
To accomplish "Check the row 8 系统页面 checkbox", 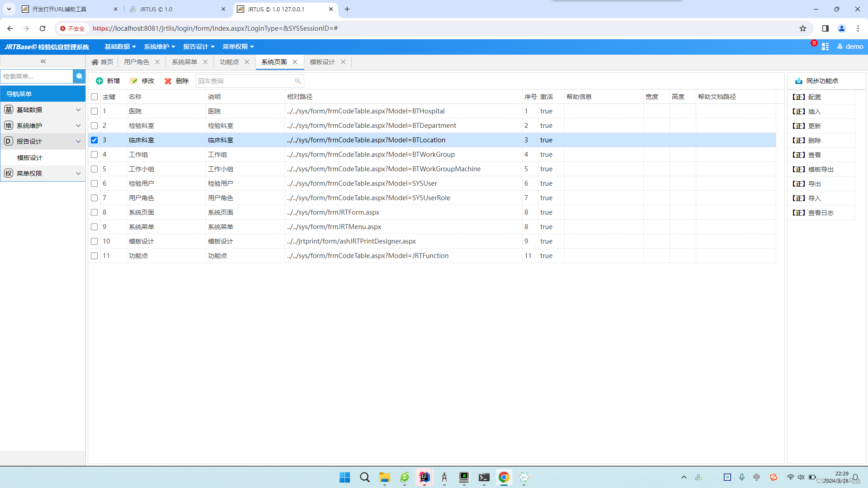I will 94,212.
